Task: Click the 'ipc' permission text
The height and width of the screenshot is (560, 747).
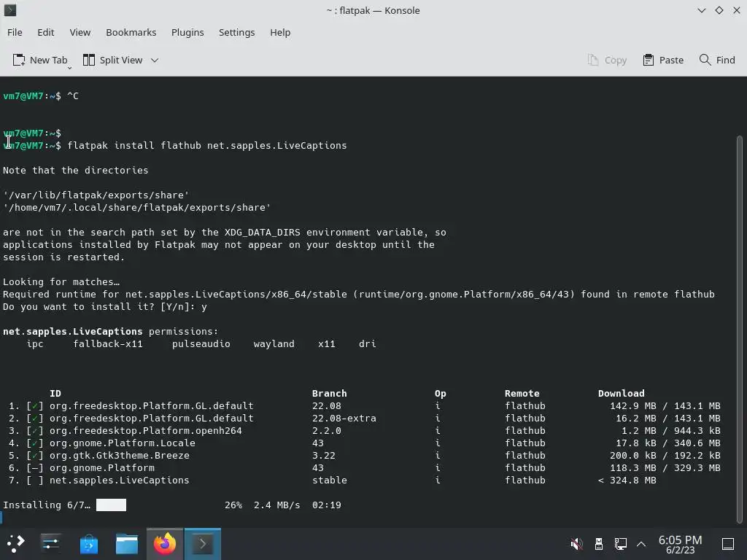Action: pyautogui.click(x=35, y=344)
